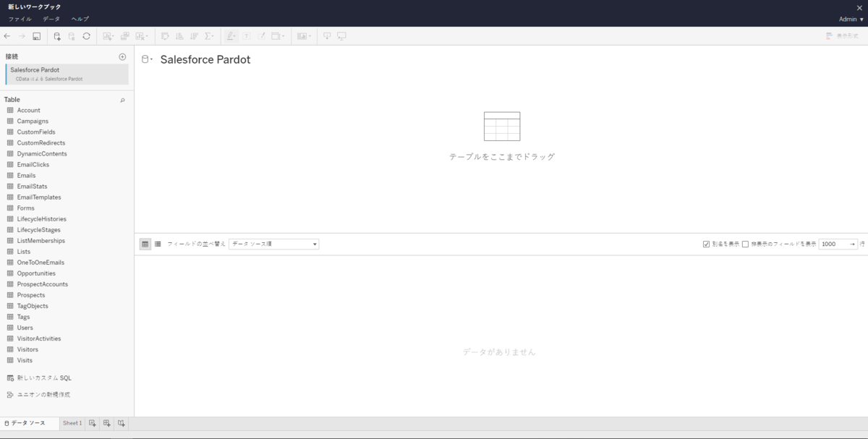Click the fit view toolbar icon

[x=278, y=36]
